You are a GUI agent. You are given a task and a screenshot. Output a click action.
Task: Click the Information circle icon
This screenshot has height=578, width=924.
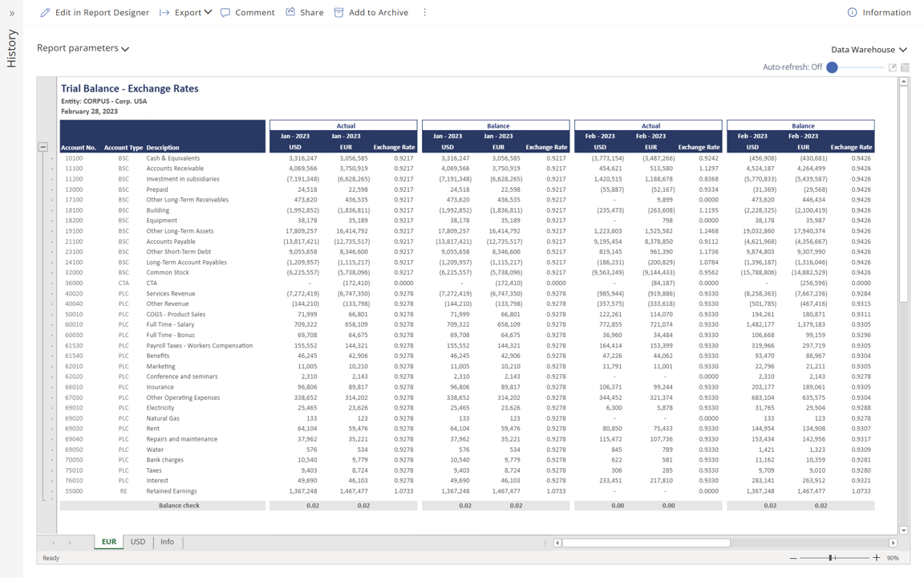click(852, 13)
